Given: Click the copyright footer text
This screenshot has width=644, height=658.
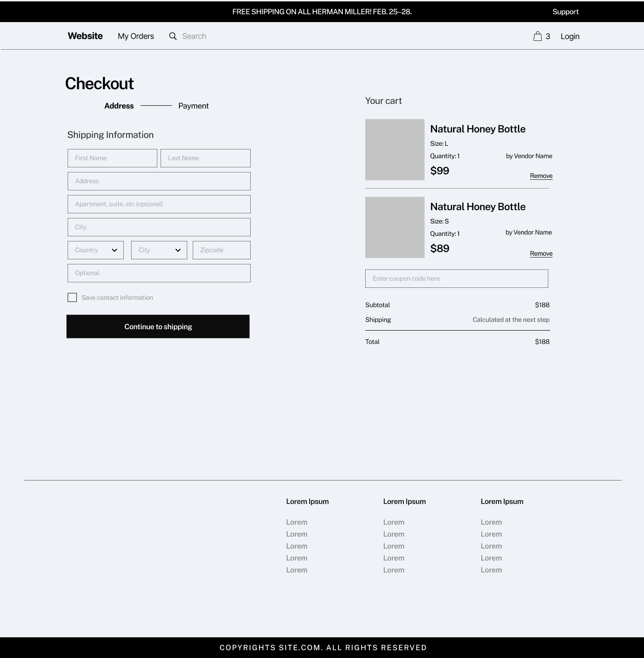Looking at the screenshot, I should [323, 647].
